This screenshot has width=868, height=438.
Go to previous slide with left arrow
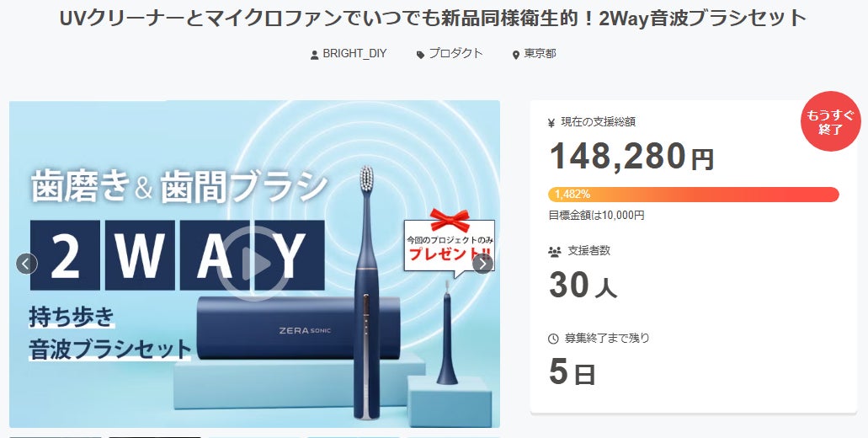27,264
